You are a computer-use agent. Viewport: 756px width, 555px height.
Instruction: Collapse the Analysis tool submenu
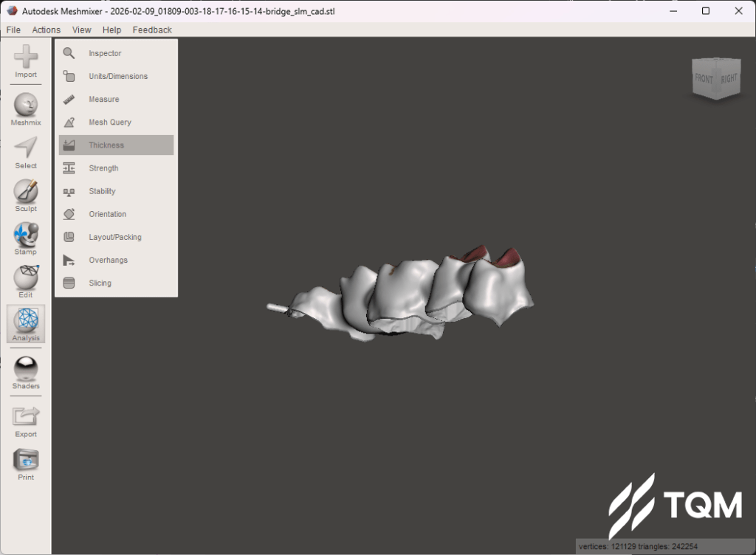tap(26, 323)
